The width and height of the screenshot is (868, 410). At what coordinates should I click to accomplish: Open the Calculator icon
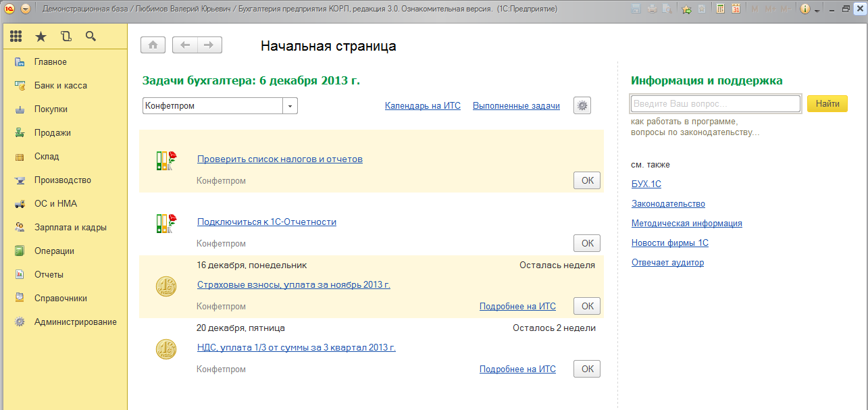pos(721,9)
